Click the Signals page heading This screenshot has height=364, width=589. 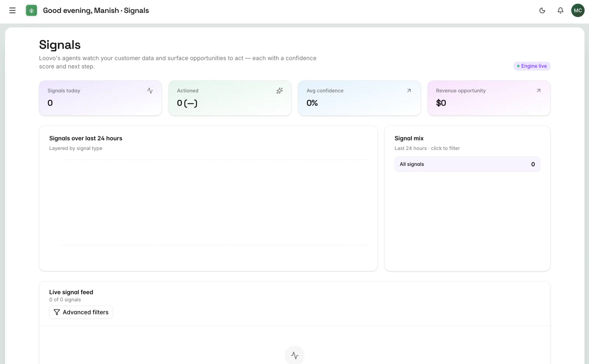coord(60,45)
